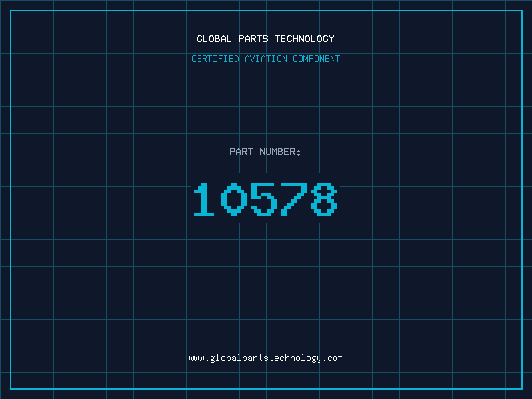
Task: Click the www. prefix of the URL
Action: pyautogui.click(x=199, y=358)
